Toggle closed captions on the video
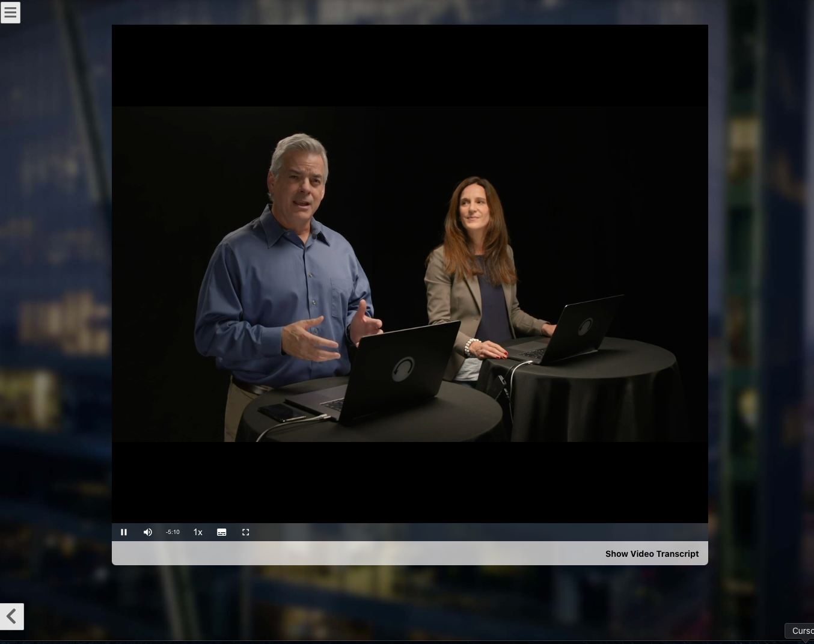814x644 pixels. pyautogui.click(x=222, y=532)
